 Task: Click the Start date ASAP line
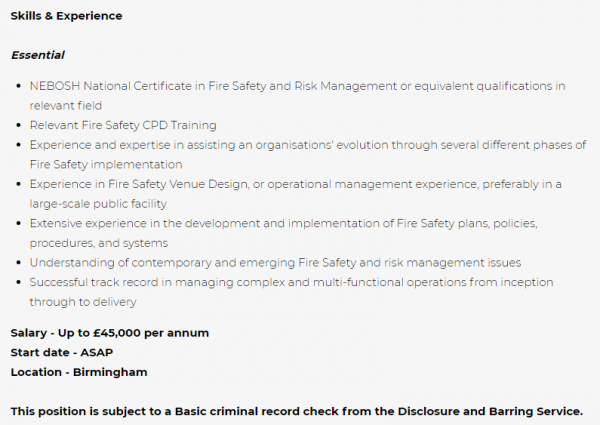tap(62, 353)
